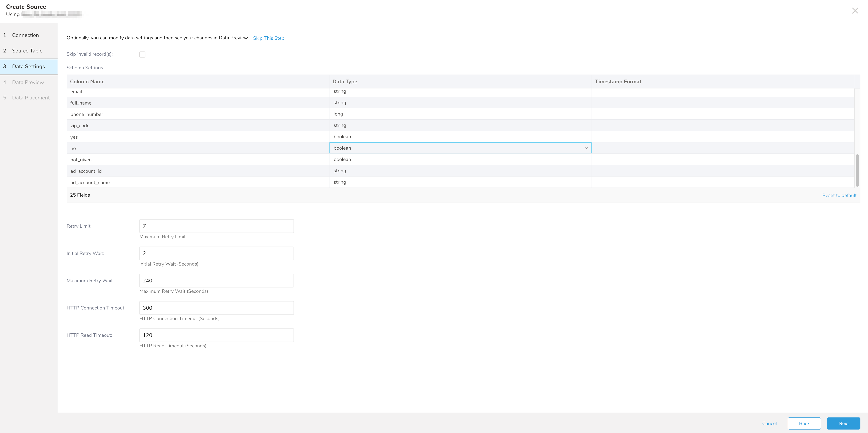Click the schema table scrollbar
Viewport: 868px width, 433px height.
(857, 170)
